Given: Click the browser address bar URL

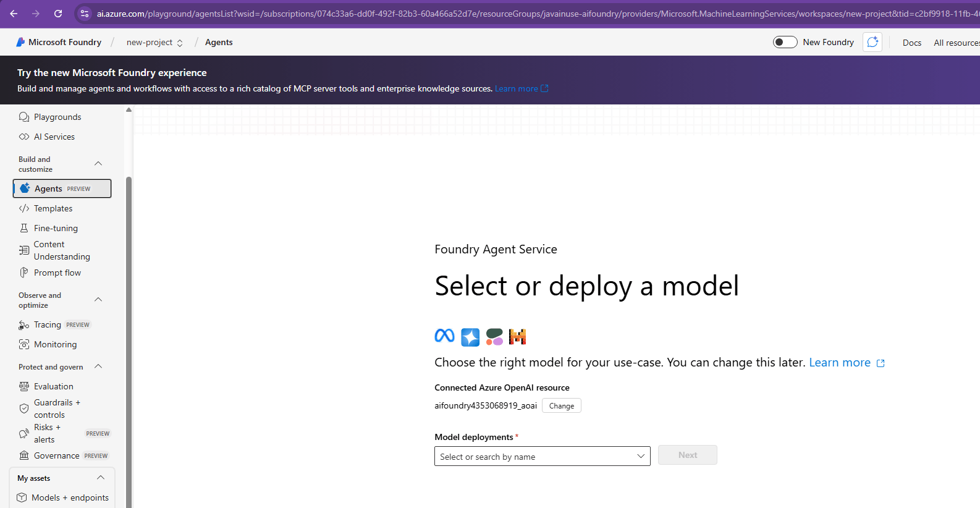Looking at the screenshot, I should pyautogui.click(x=538, y=14).
